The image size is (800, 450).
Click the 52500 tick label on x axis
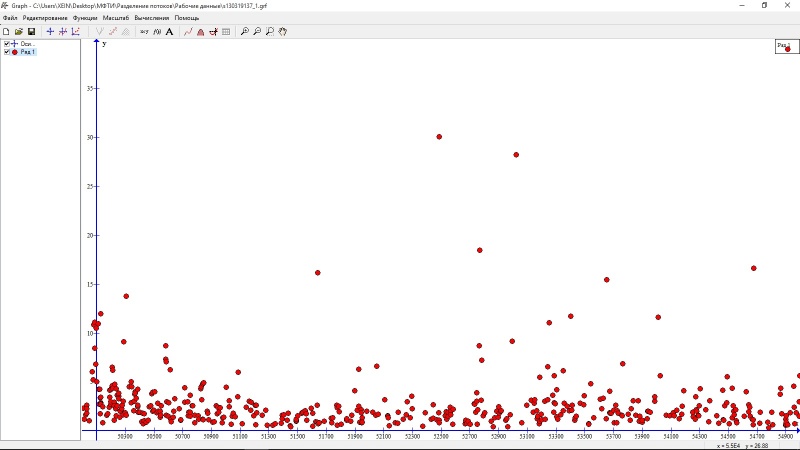tap(441, 437)
